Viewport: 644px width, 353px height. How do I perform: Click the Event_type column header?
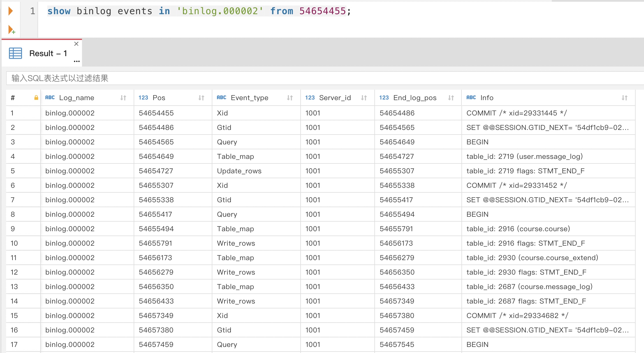(x=249, y=98)
